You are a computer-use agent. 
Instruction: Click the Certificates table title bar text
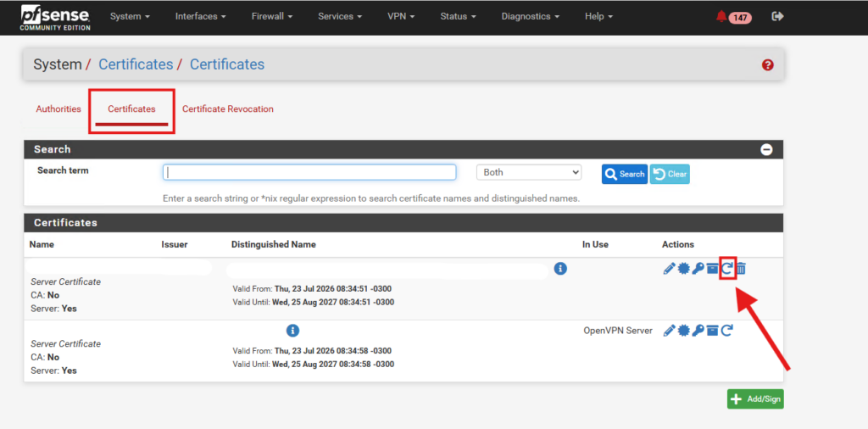pos(66,223)
